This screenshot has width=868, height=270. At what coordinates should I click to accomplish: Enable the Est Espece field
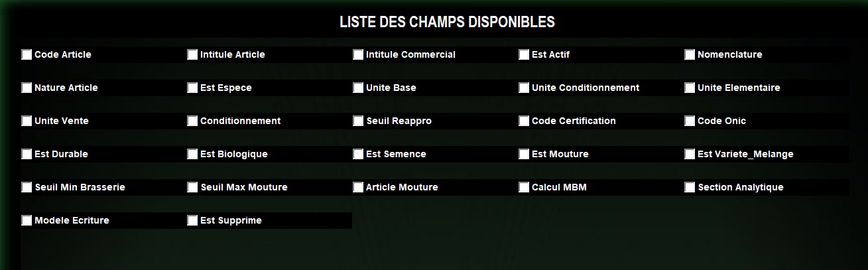click(x=192, y=88)
